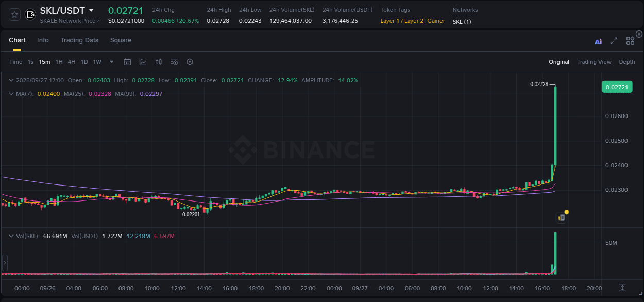Toggle the favorite star for SKL/USDT
This screenshot has width=644, height=302.
point(14,14)
